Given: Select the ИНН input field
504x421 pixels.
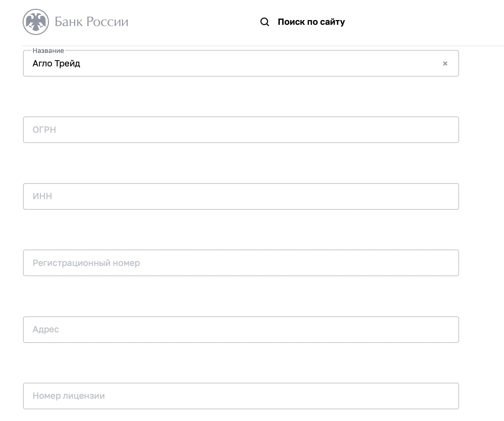Looking at the screenshot, I should point(241,196).
